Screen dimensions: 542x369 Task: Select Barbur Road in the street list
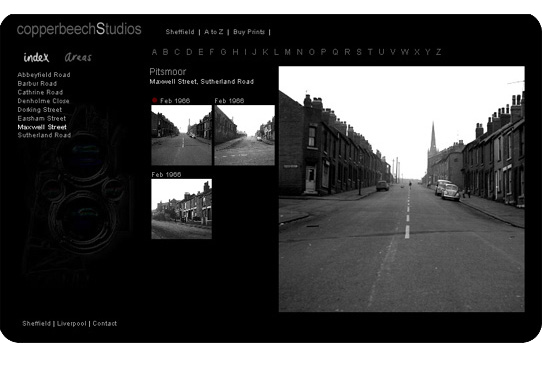tap(37, 84)
